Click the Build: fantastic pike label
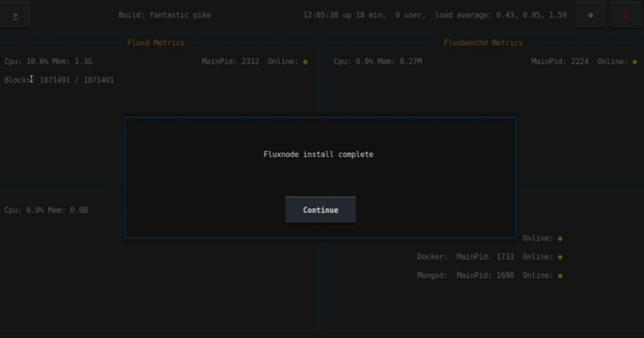Viewport: 644px width, 338px height. [164, 15]
